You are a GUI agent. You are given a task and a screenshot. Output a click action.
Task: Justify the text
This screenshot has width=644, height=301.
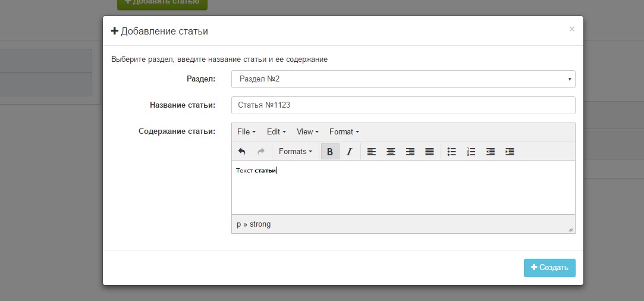click(x=429, y=152)
